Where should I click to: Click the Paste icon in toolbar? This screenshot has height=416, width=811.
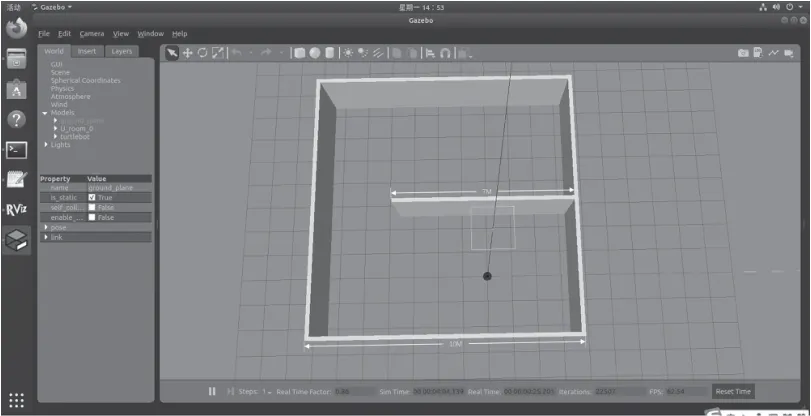(x=412, y=53)
